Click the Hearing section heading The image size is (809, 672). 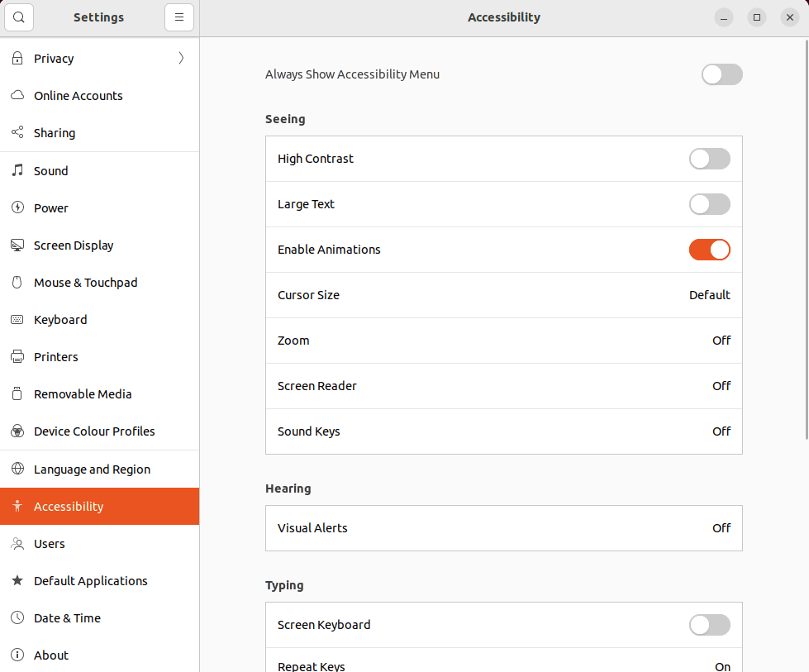point(288,489)
